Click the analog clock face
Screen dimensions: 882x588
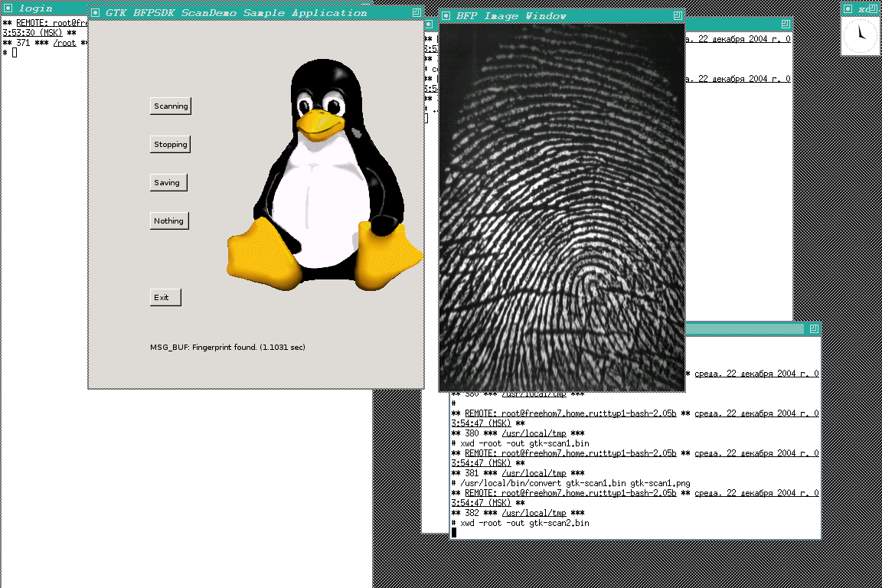(x=861, y=34)
